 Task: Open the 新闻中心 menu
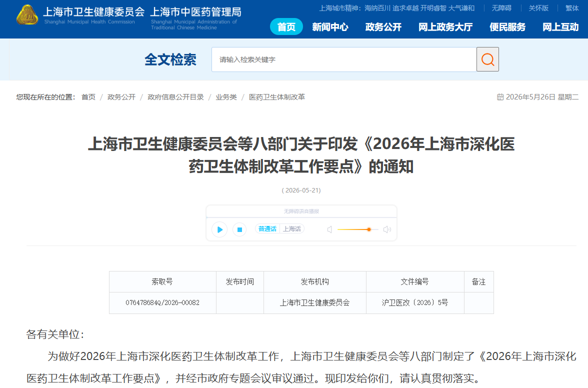coord(330,27)
